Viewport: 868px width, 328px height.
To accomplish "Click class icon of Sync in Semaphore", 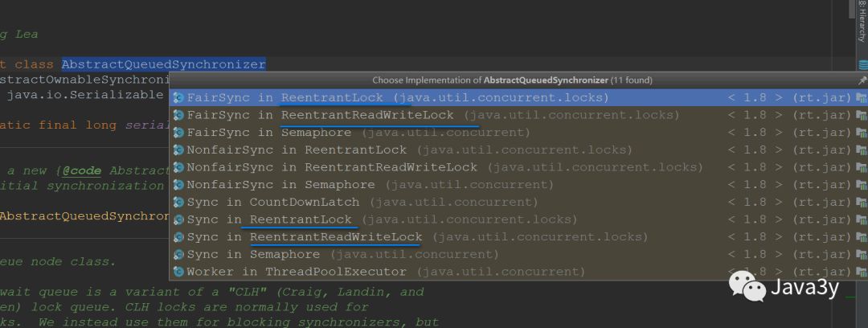I will click(x=178, y=254).
